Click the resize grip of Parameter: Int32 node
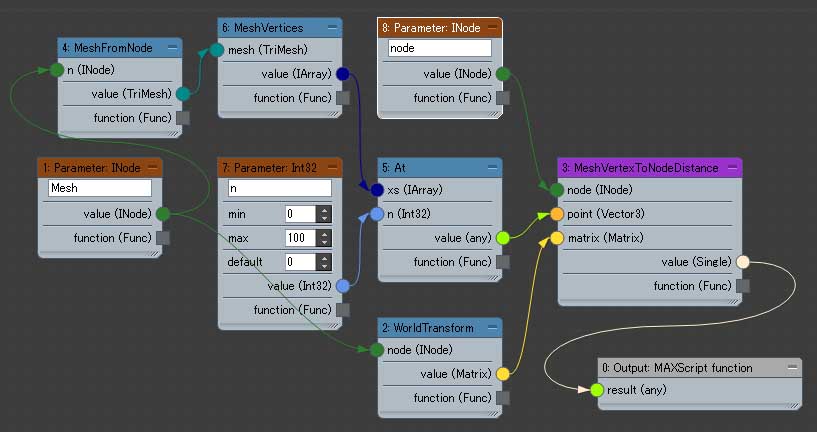817x432 pixels. coord(332,326)
